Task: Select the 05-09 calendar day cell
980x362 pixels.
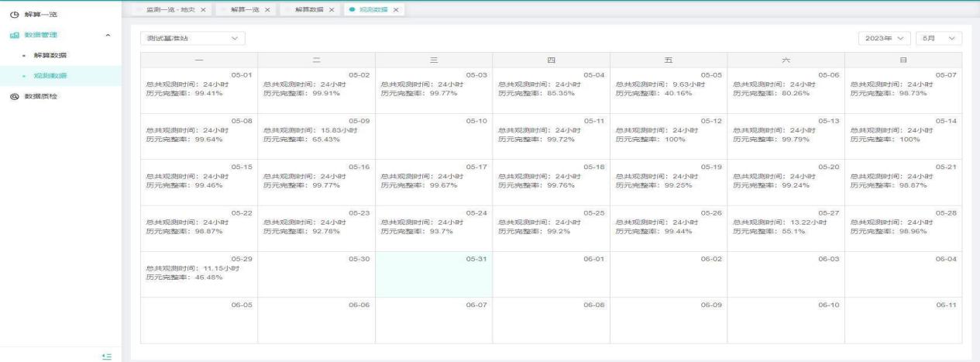Action: point(315,136)
